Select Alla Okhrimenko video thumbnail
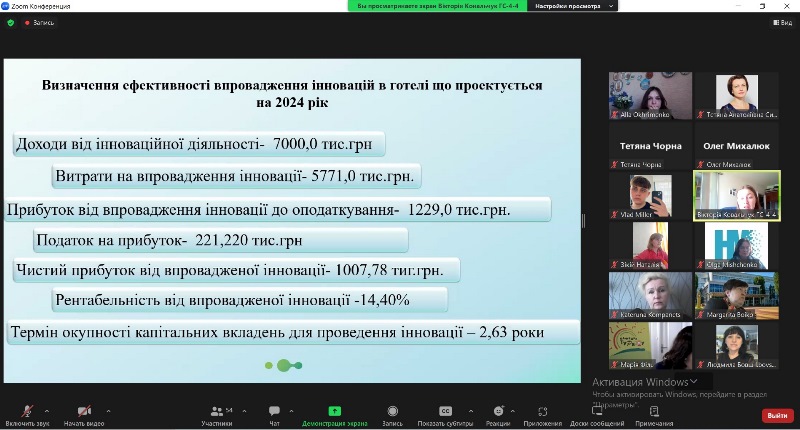This screenshot has height=430, width=800. click(x=651, y=95)
